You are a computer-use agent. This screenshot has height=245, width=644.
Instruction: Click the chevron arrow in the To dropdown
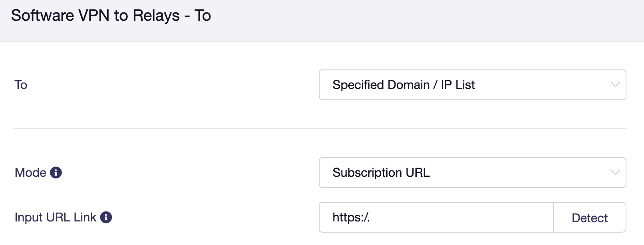click(615, 85)
